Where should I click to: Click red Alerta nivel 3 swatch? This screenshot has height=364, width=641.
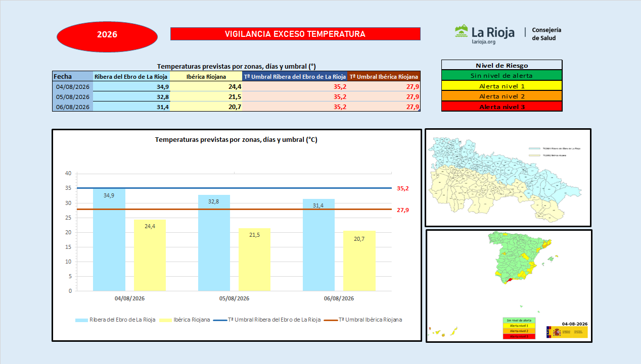501,107
